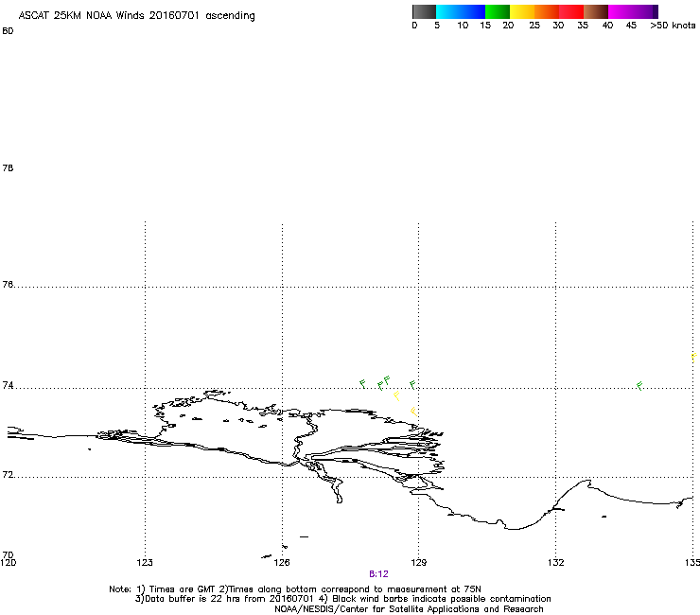Click the '72' latitude axis label
This screenshot has height=615, width=700.
tap(8, 475)
